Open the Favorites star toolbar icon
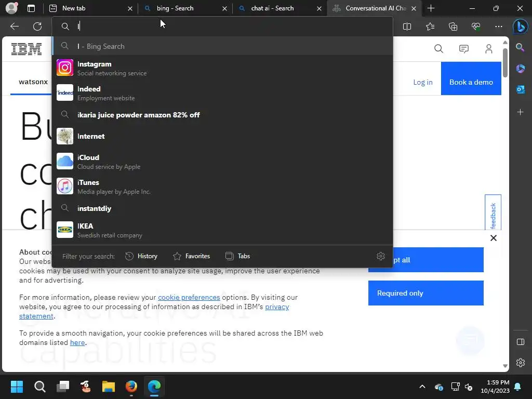 click(430, 26)
